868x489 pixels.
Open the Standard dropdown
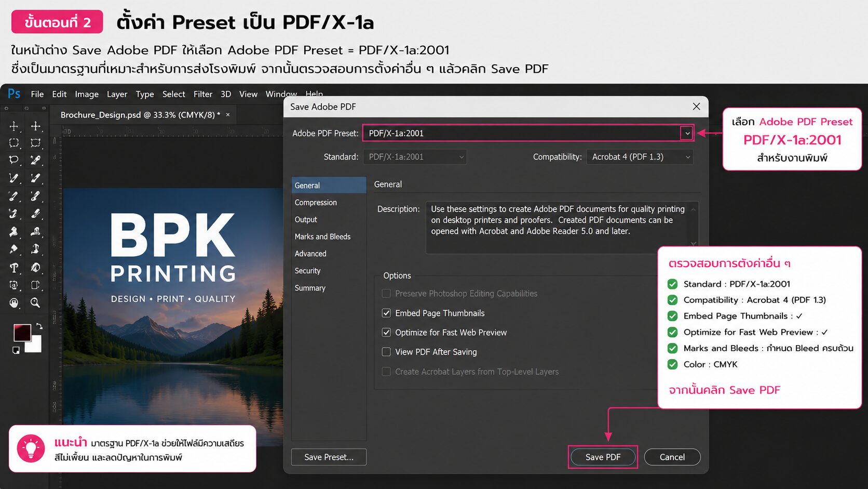[x=415, y=157]
